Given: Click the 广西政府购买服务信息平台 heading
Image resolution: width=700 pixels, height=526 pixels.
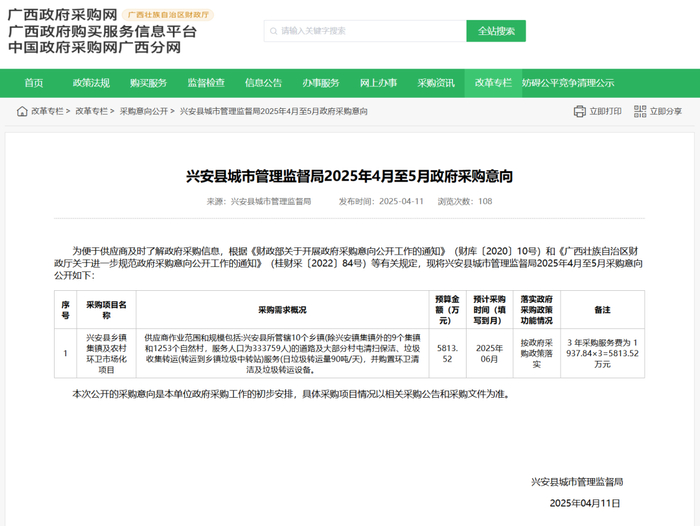Looking at the screenshot, I should (102, 31).
